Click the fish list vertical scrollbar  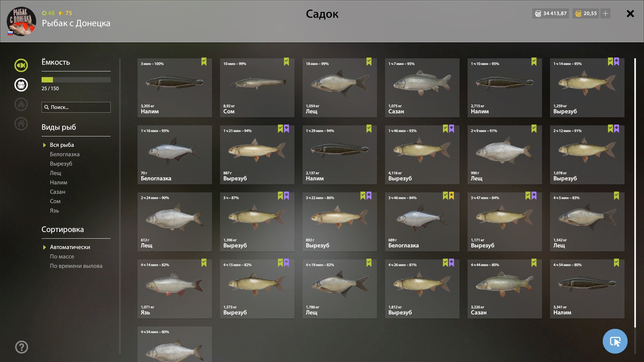(635, 193)
